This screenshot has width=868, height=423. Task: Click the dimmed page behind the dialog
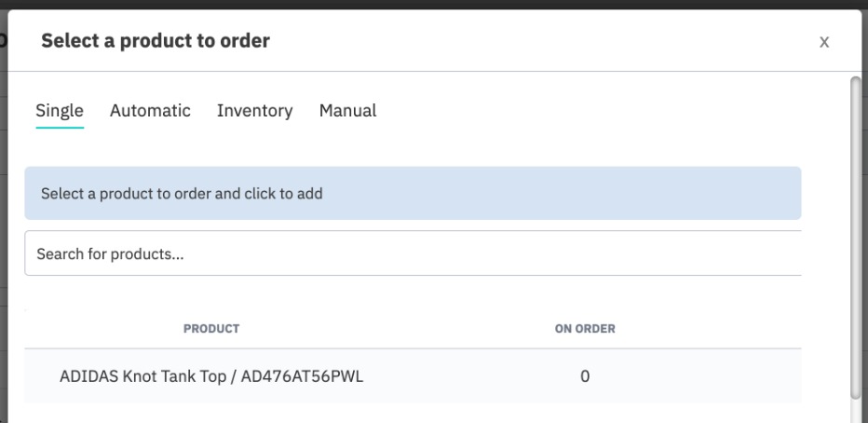pyautogui.click(x=4, y=222)
